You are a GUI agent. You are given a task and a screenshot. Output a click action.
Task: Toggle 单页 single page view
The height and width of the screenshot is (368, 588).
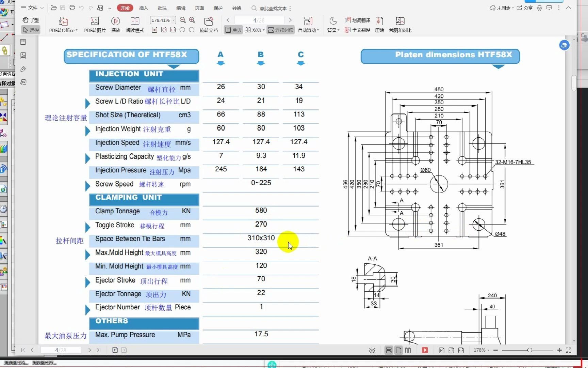(x=232, y=30)
